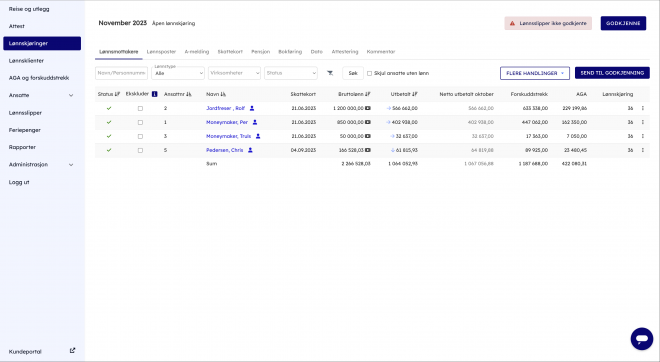The height and width of the screenshot is (362, 660).
Task: Open person icon next to Pedersen, Chris
Action: point(250,150)
